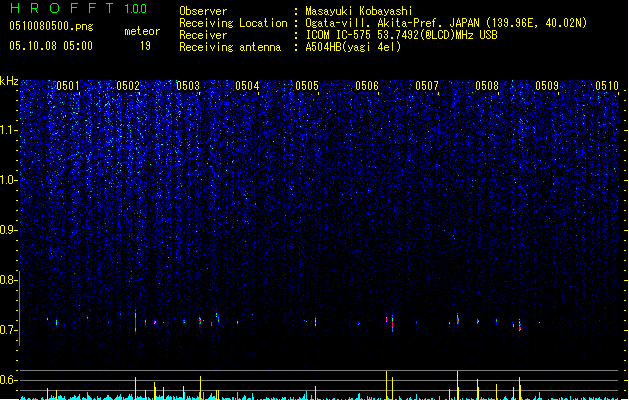The image size is (629, 400).
Task: Click the red meteor echo after 0502
Action: tap(136, 322)
